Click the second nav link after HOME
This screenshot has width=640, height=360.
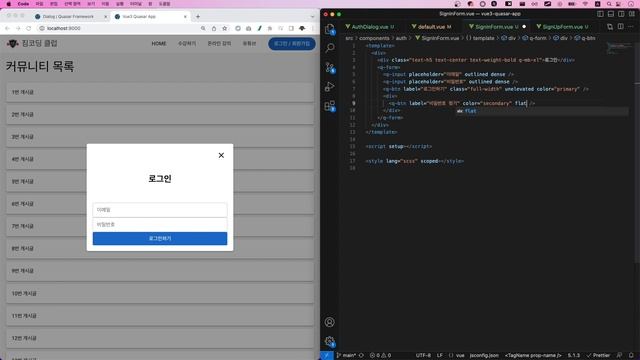tap(187, 44)
